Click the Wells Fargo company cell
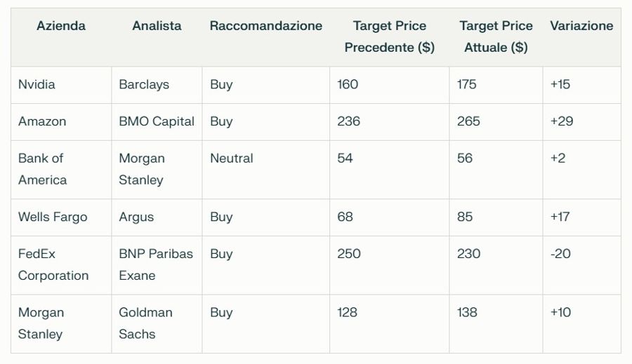Screen dimensions: 632x364 click(x=53, y=217)
